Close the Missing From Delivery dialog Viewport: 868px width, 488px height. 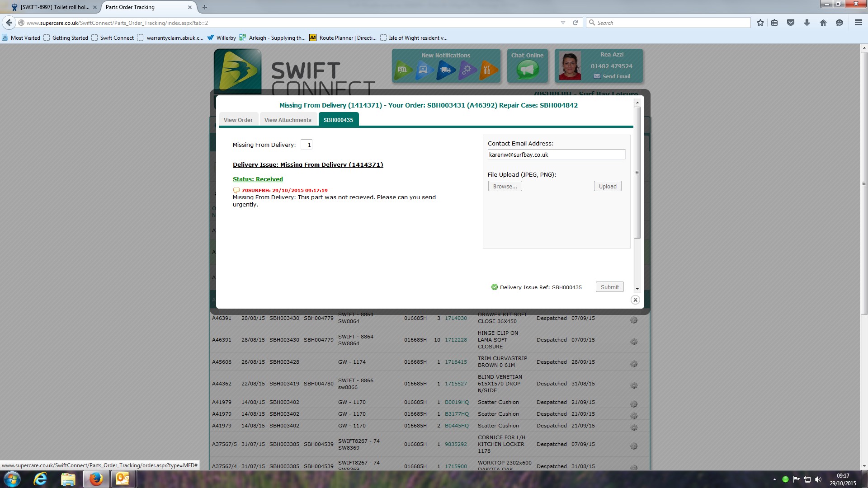[635, 300]
